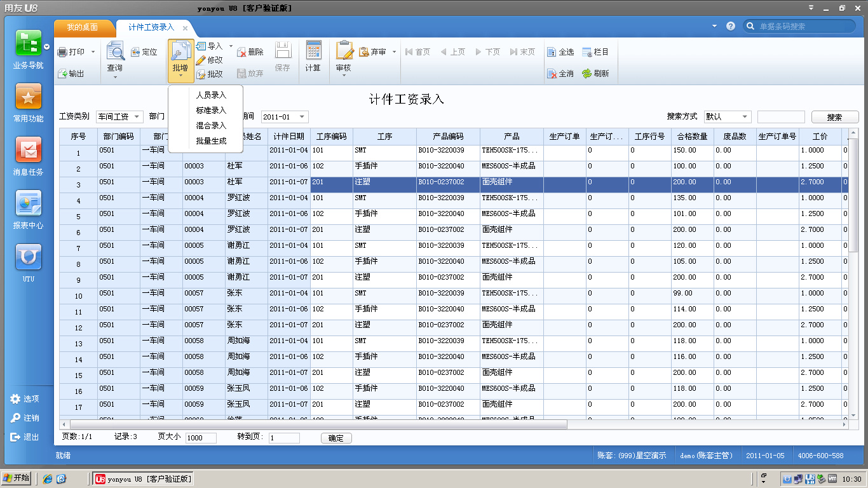Select row number 7 in the table
868x488 pixels.
pos(79,248)
